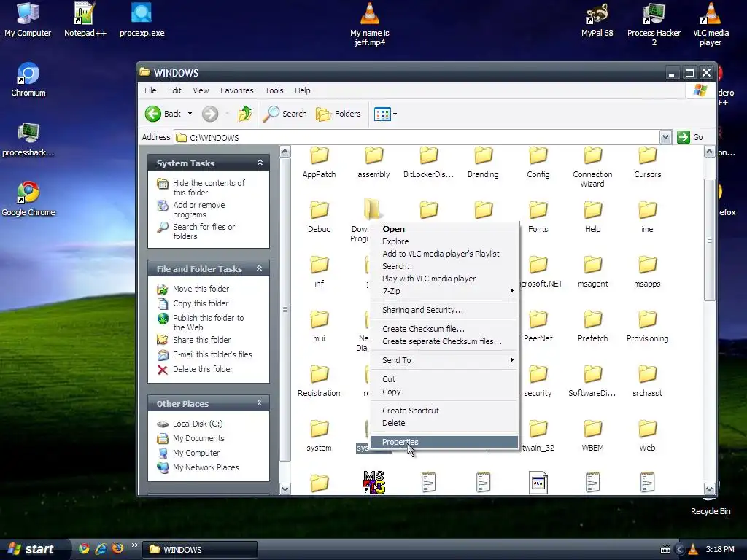Image resolution: width=747 pixels, height=560 pixels.
Task: Expand the Address bar dropdown
Action: [665, 138]
